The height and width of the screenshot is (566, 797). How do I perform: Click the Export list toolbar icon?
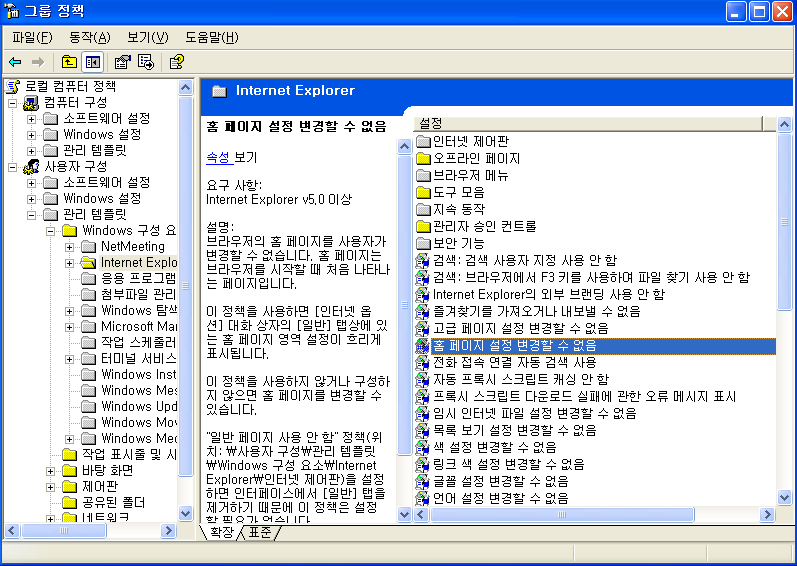146,62
